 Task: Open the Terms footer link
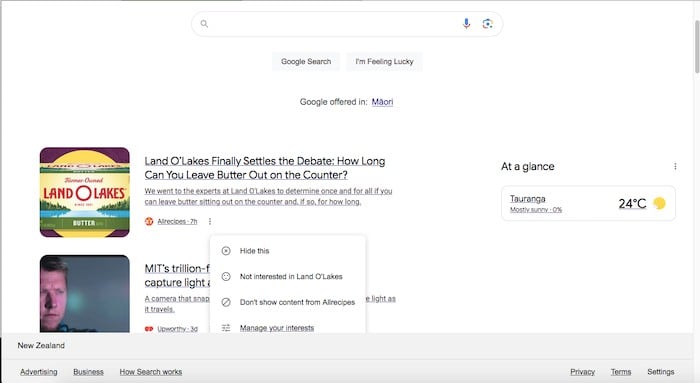[621, 372]
